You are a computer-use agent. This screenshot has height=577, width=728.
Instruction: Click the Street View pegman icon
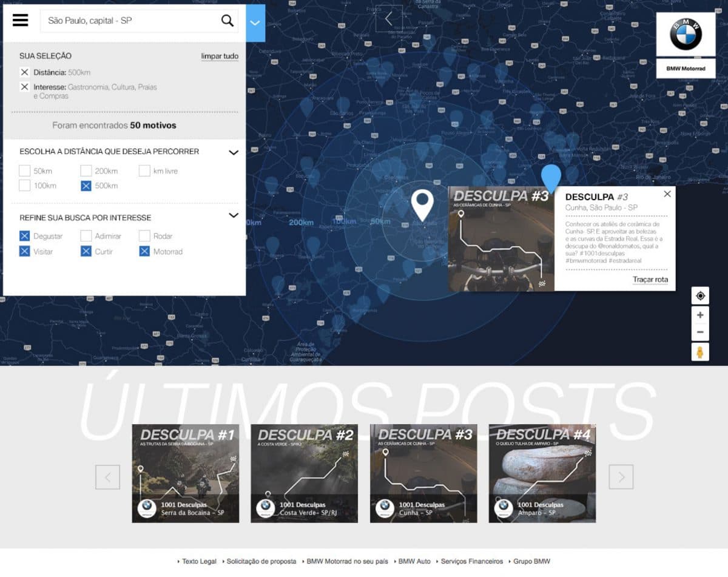tap(700, 352)
